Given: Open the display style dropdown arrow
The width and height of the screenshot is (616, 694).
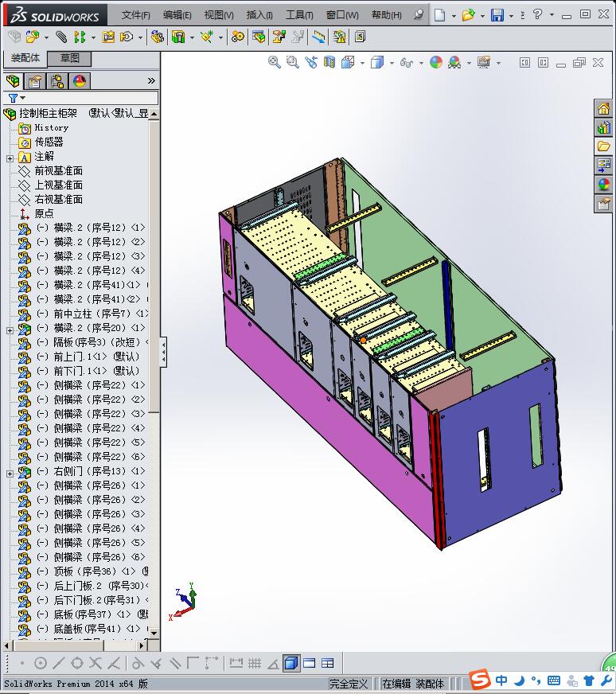Looking at the screenshot, I should [x=392, y=63].
